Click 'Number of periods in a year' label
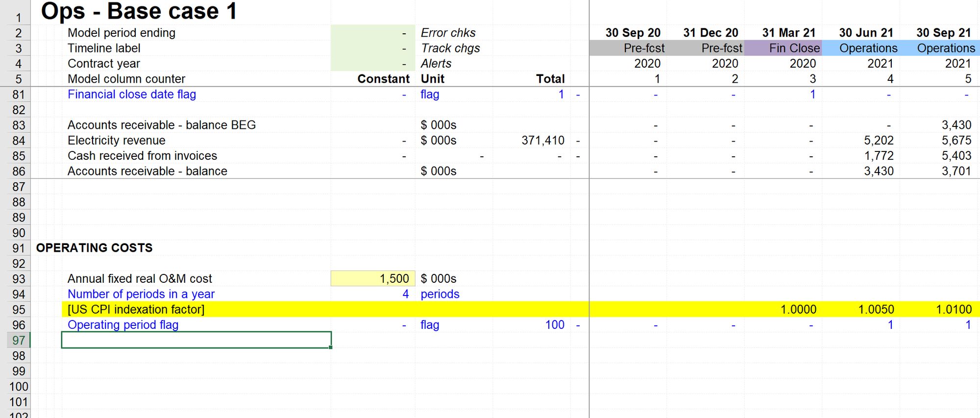 point(141,294)
